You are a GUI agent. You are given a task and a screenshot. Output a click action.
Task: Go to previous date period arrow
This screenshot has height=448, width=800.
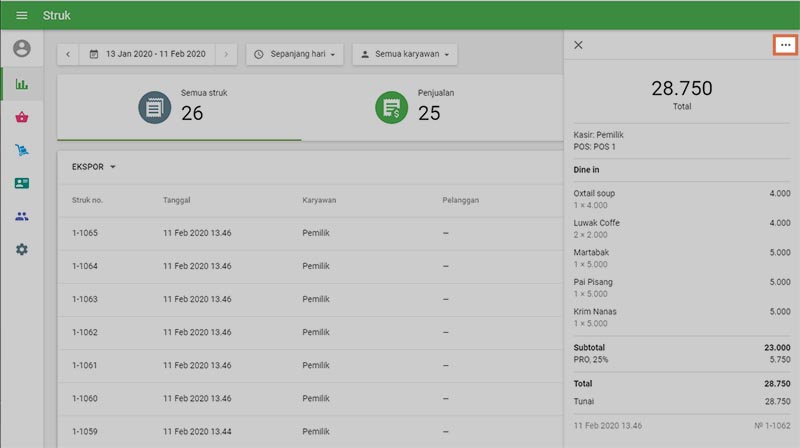[68, 54]
